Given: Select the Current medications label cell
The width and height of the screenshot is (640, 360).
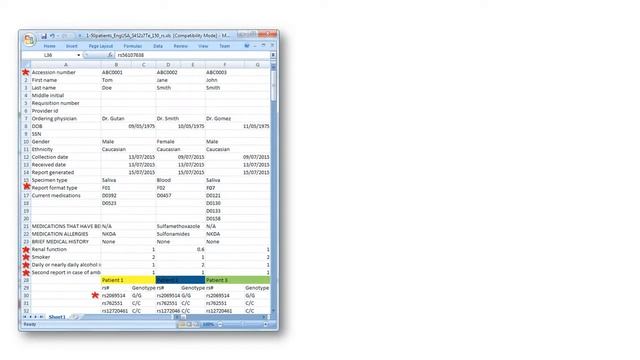Looking at the screenshot, I should pyautogui.click(x=66, y=196).
